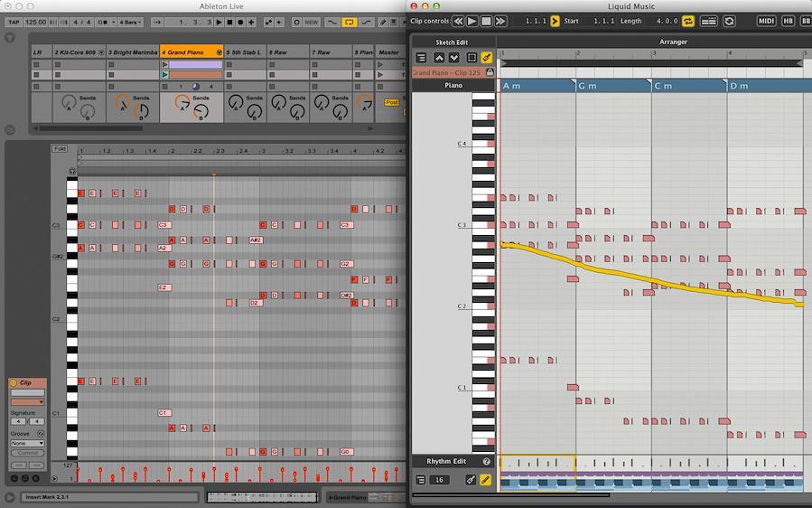812x508 pixels.
Task: Toggle the Draw Mode pencil icon
Action: point(383,23)
